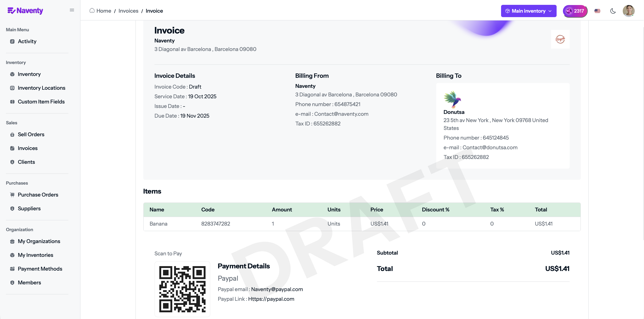Image resolution: width=644 pixels, height=319 pixels.
Task: Click item code 8283747282 cell
Action: pos(215,224)
